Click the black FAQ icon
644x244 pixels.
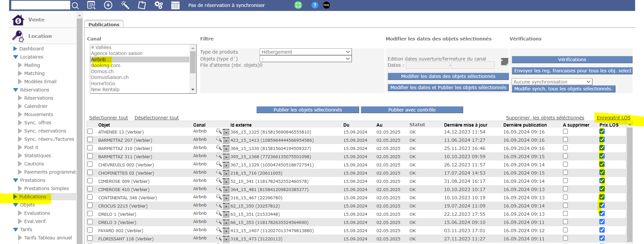pyautogui.click(x=326, y=5)
